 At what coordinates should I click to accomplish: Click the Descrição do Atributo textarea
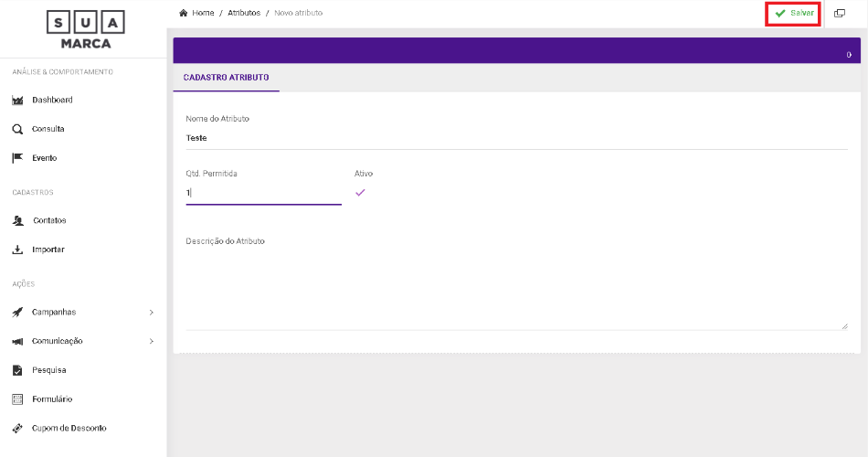pyautogui.click(x=516, y=288)
